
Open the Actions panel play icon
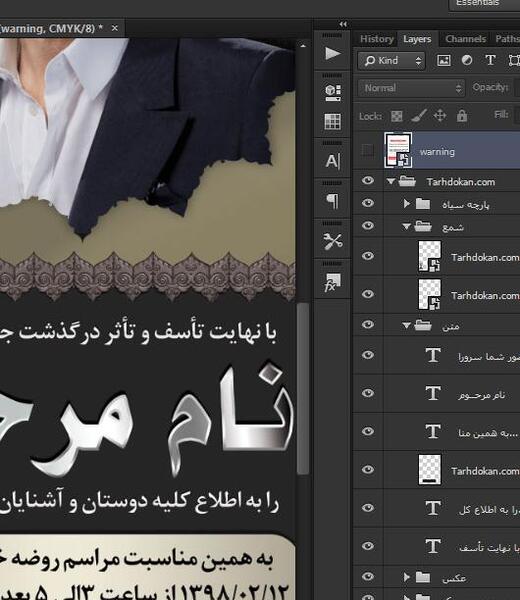pos(333,53)
